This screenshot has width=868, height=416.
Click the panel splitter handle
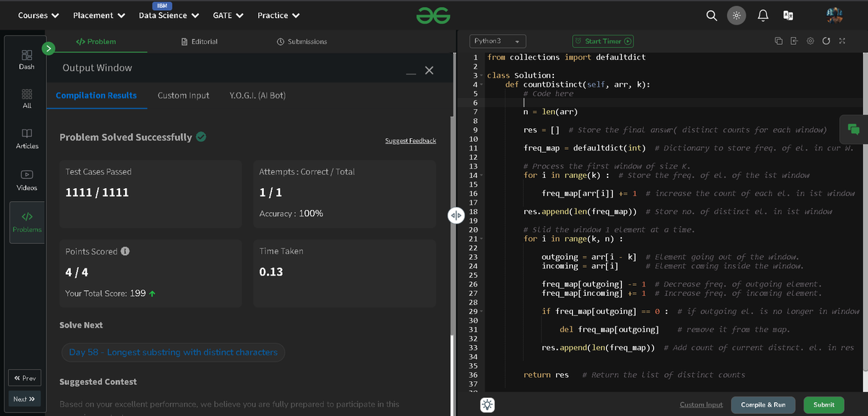click(x=456, y=216)
